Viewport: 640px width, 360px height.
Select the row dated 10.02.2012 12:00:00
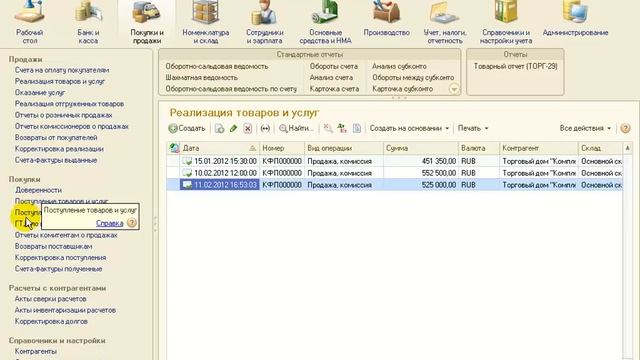click(x=395, y=173)
